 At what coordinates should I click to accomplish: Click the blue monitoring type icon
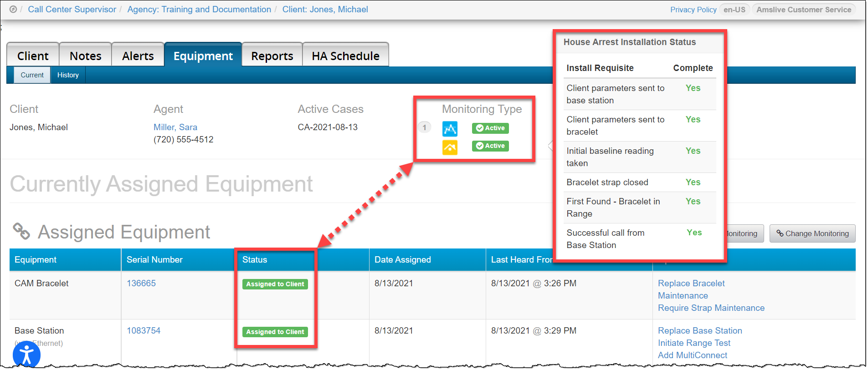tap(450, 129)
